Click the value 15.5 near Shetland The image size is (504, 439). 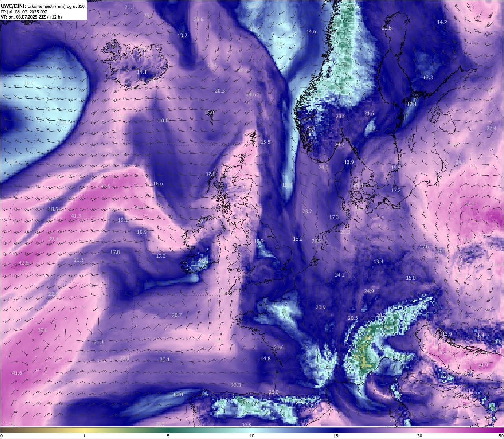tap(265, 142)
